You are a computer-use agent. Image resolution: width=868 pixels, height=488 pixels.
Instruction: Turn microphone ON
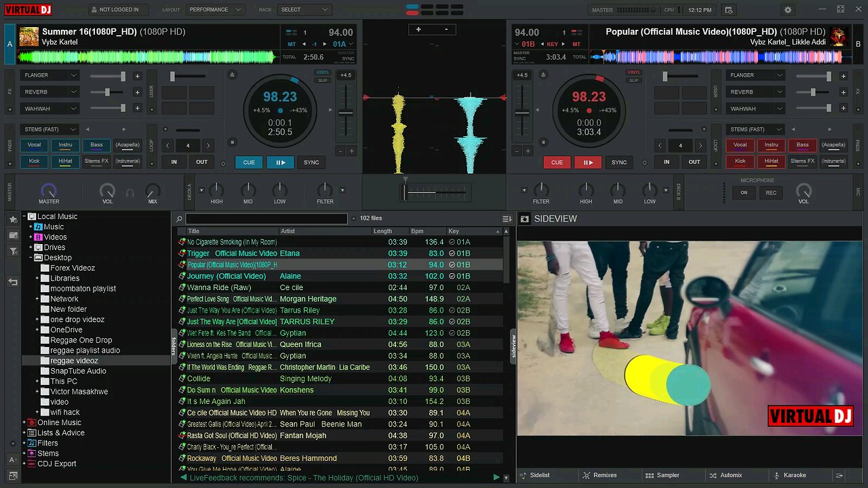(744, 192)
